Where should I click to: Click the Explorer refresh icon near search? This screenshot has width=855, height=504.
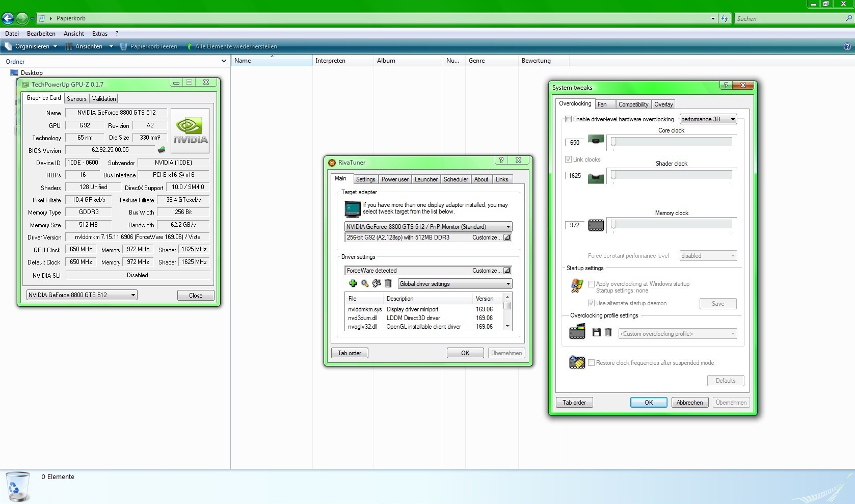[725, 19]
